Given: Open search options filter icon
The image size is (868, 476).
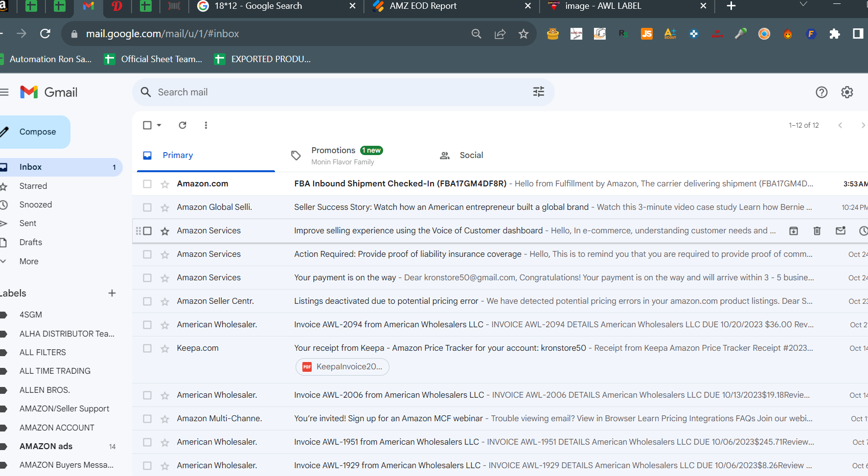Looking at the screenshot, I should coord(539,92).
